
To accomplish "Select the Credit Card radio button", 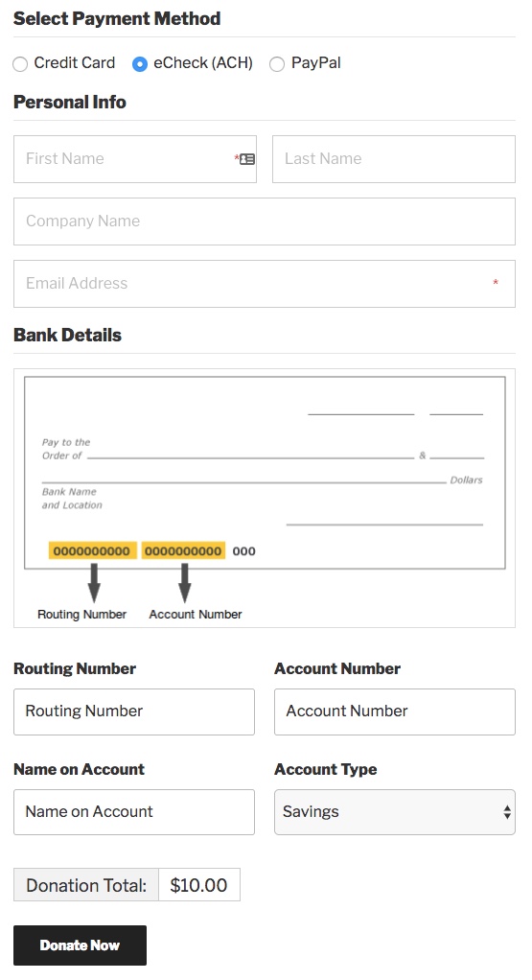I will [x=20, y=63].
